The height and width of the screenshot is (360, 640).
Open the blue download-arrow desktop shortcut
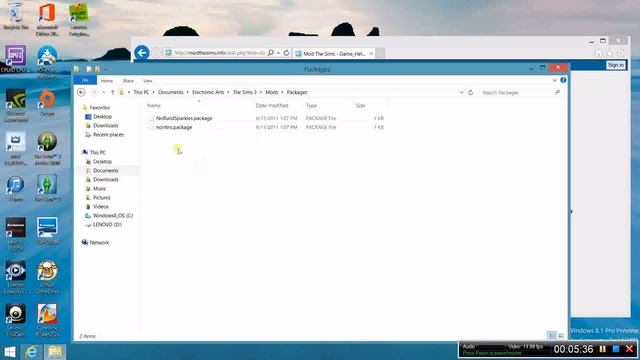47,61
